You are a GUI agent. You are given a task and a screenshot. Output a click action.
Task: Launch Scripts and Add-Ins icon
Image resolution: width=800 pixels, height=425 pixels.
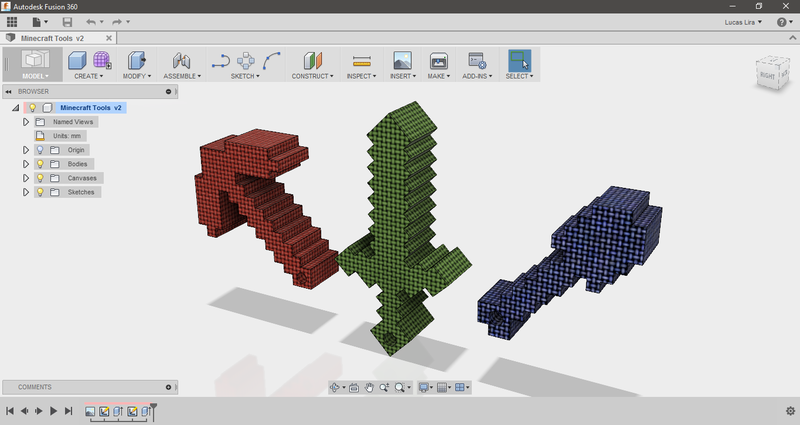[477, 61]
